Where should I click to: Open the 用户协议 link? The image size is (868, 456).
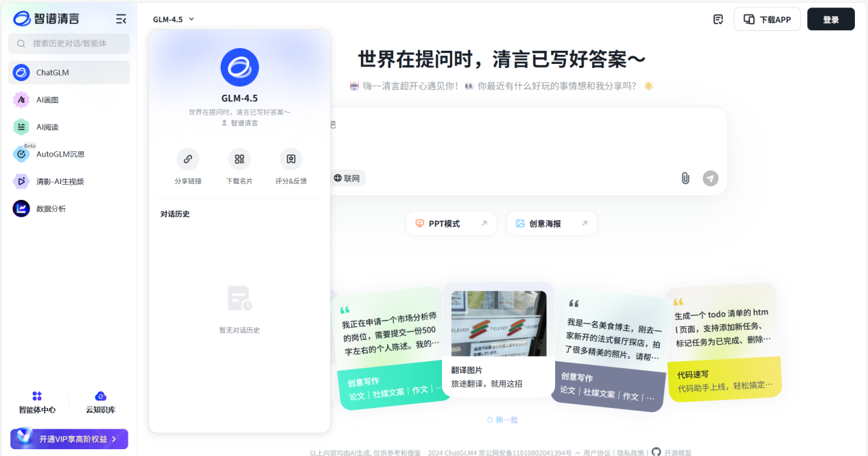[597, 452]
